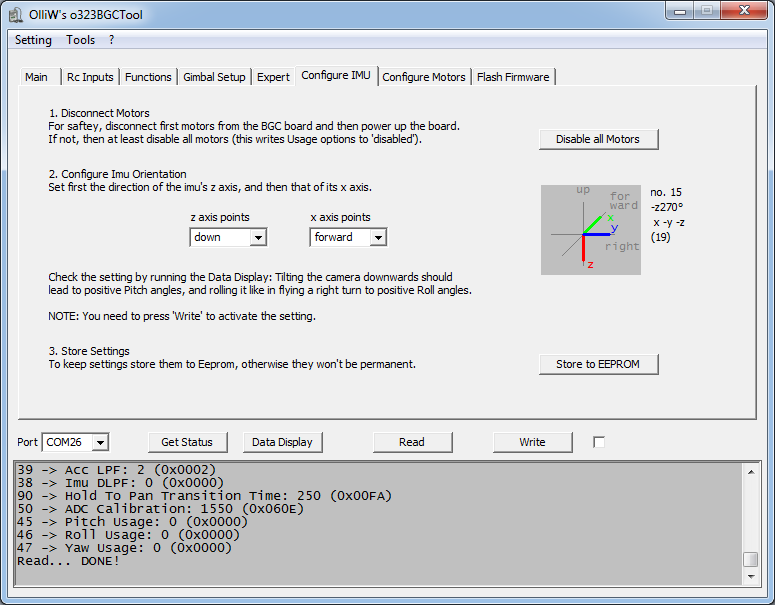Open the Setting menu
This screenshot has width=775, height=605.
(x=34, y=40)
